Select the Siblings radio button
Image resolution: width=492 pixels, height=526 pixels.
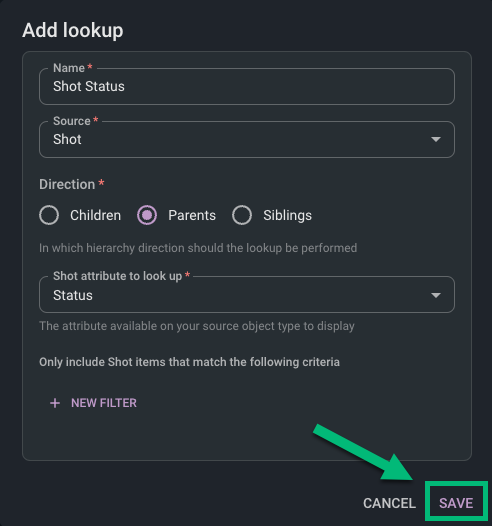[242, 215]
